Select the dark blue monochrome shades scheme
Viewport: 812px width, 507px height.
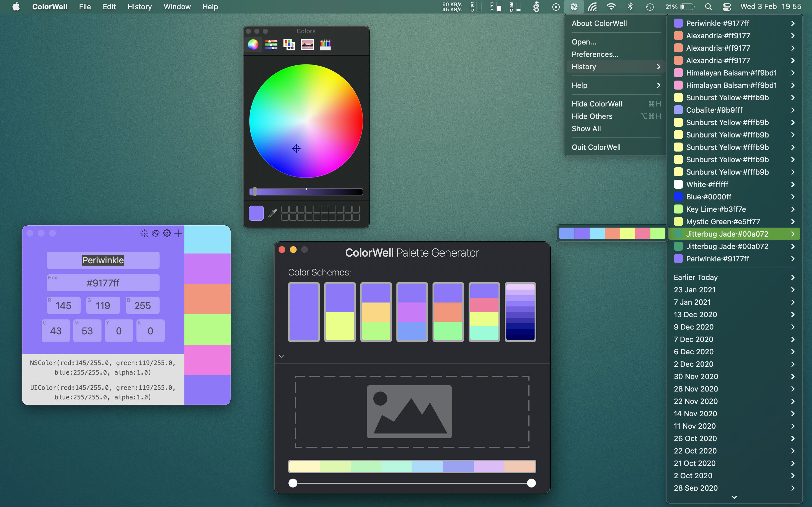(520, 312)
